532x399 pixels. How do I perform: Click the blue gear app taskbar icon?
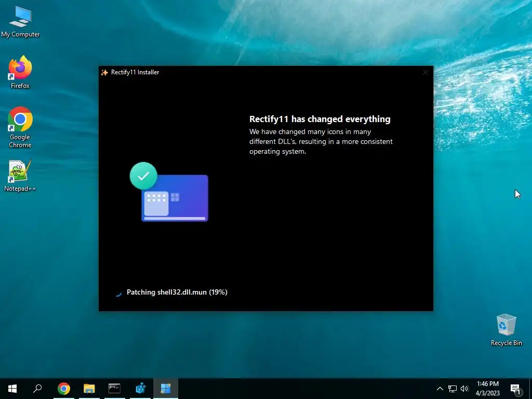coord(140,389)
